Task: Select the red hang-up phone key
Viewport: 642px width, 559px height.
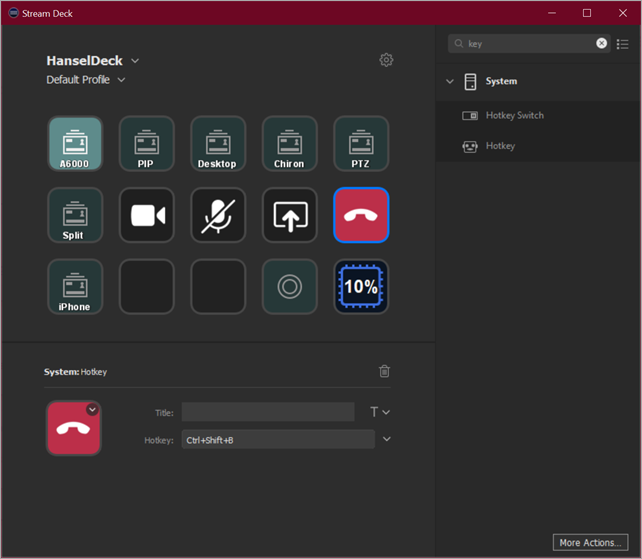Action: 361,215
